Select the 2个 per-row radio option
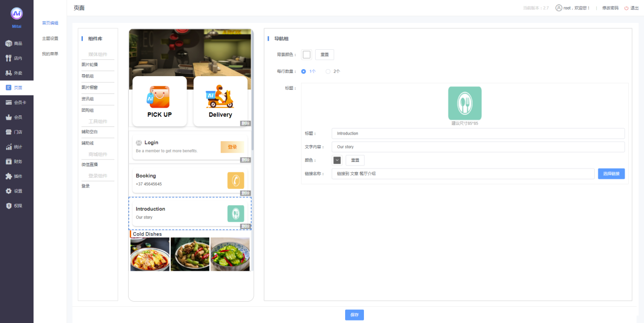 (x=328, y=72)
